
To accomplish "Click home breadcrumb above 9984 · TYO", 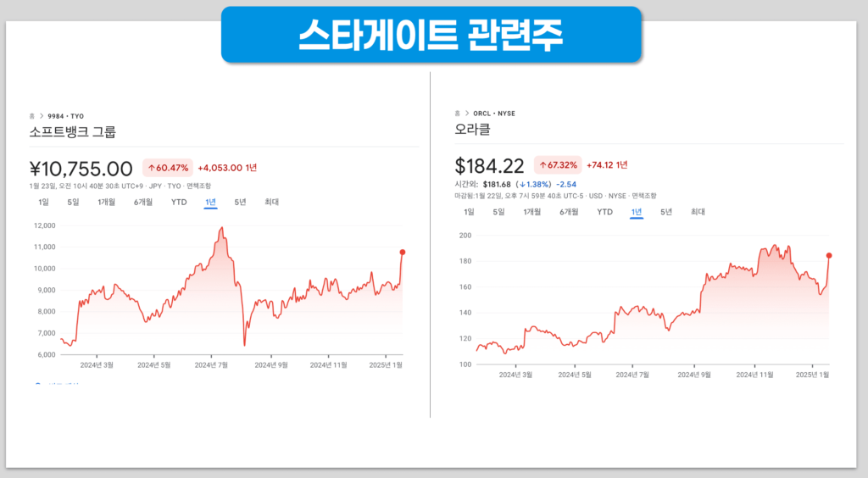I will (x=31, y=116).
